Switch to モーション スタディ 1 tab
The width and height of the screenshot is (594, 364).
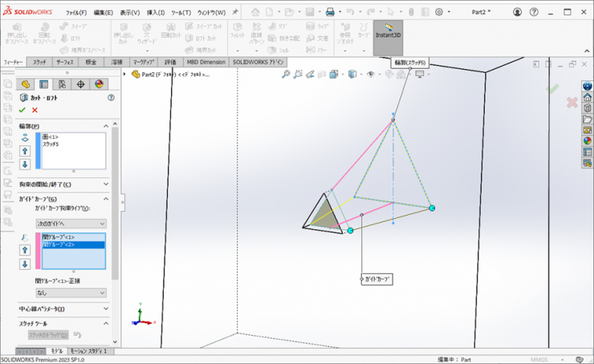coord(88,351)
